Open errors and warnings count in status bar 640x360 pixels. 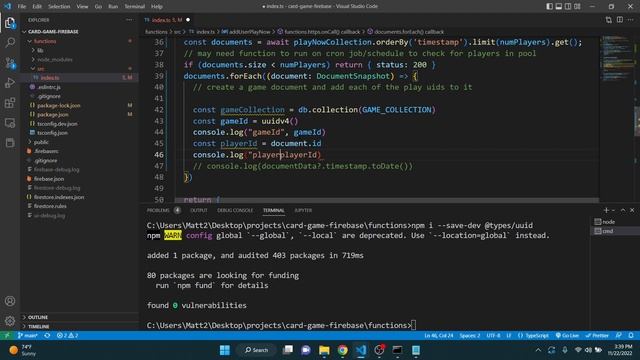click(x=67, y=336)
